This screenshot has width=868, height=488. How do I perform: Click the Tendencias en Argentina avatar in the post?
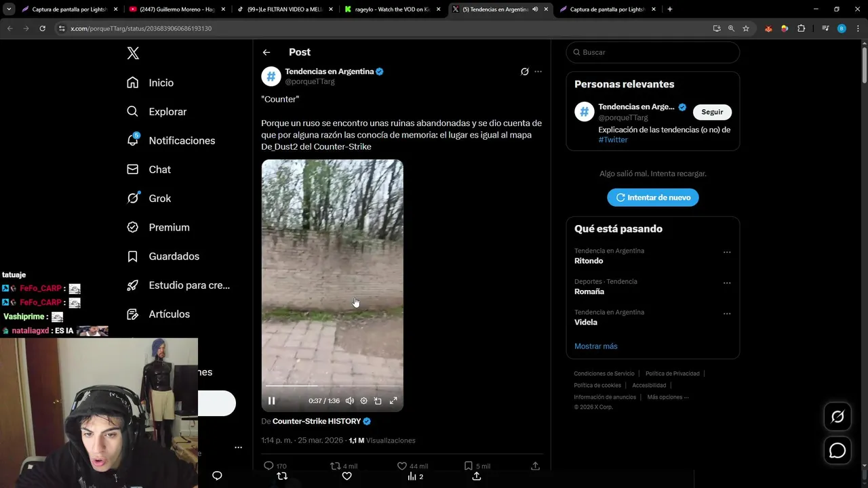click(x=271, y=76)
